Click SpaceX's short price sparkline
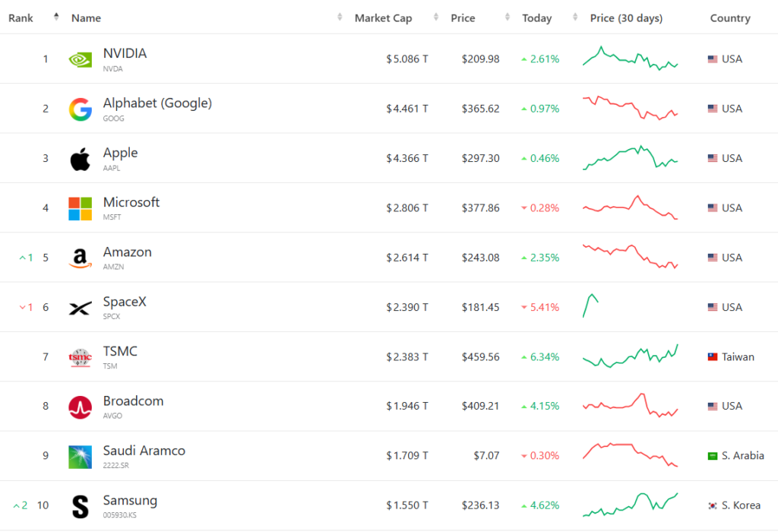This screenshot has height=532, width=778. coord(590,306)
